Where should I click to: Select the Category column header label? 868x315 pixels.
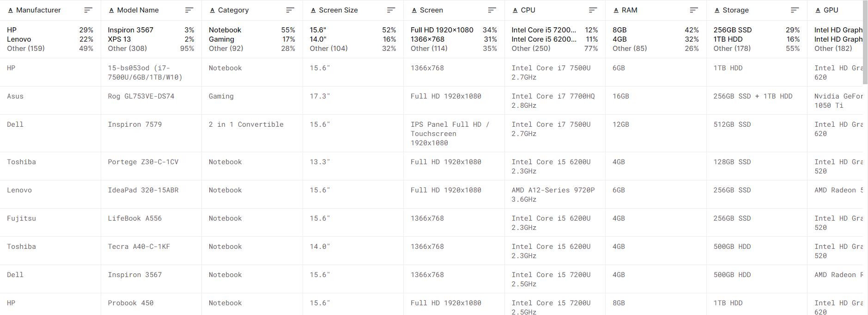click(x=233, y=10)
